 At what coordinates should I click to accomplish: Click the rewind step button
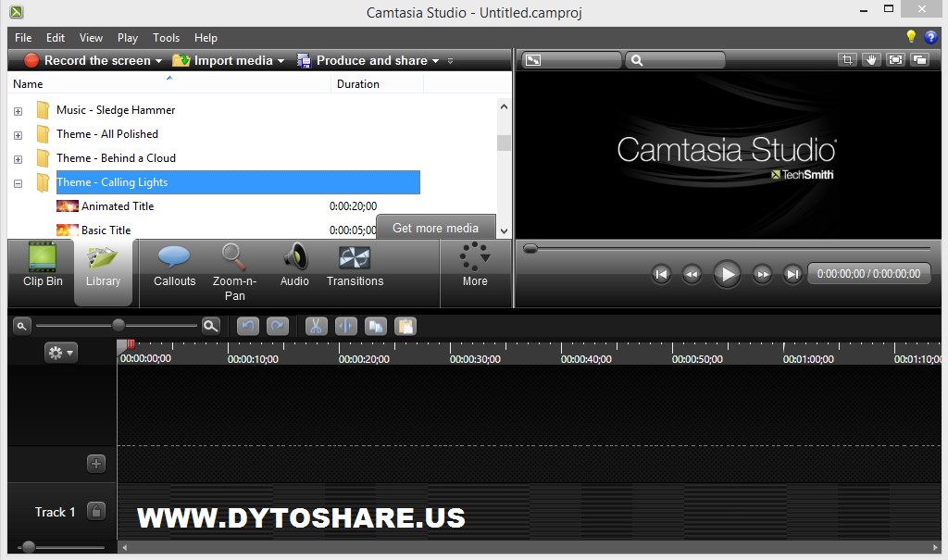tap(692, 274)
